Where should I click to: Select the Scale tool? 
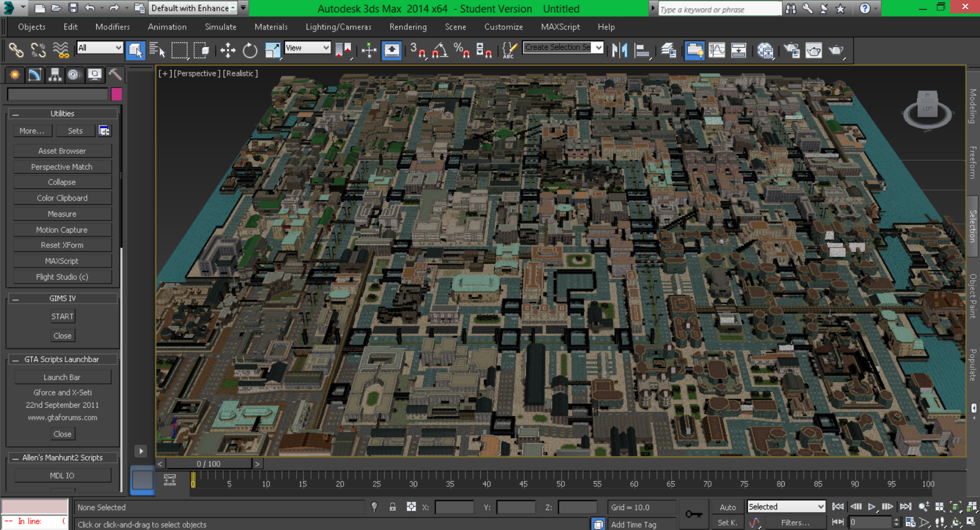[x=272, y=50]
